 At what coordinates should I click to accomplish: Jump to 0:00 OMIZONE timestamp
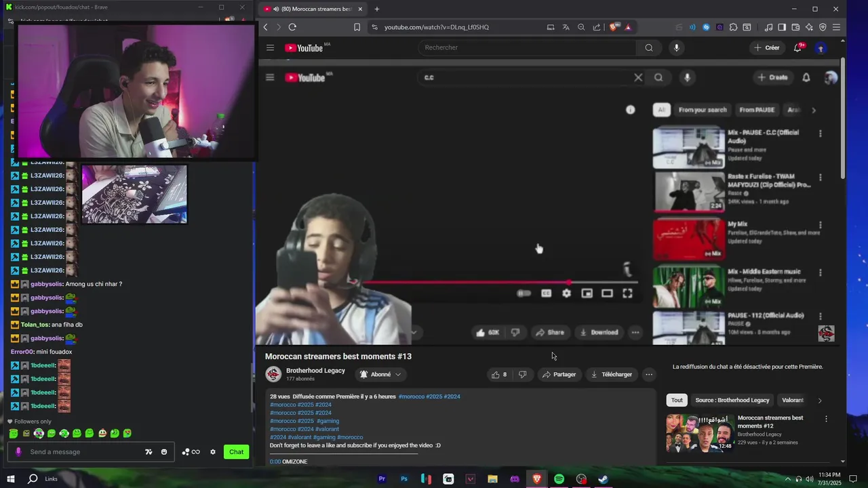pos(275,462)
